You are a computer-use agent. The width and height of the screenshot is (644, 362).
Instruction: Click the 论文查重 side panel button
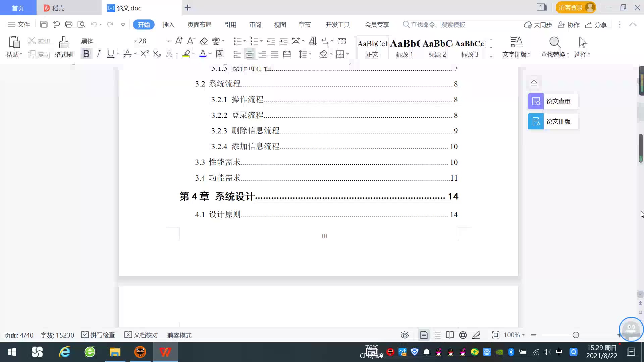tap(553, 101)
